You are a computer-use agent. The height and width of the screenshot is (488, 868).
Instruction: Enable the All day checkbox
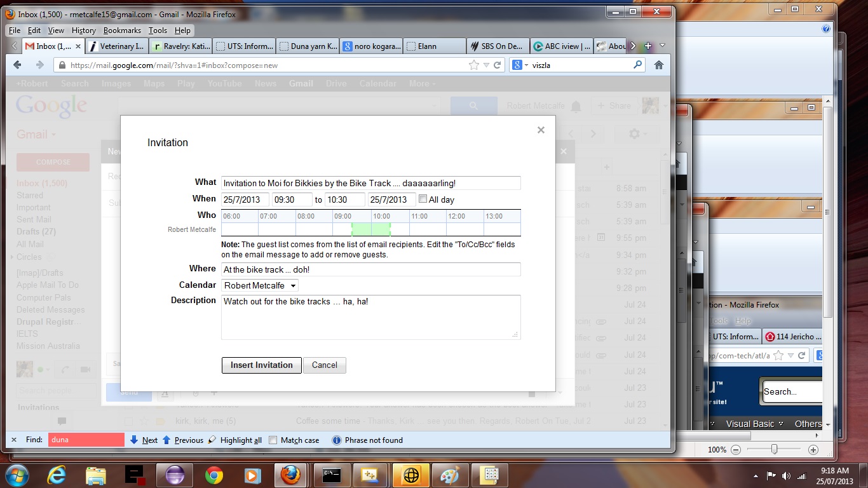click(x=423, y=200)
